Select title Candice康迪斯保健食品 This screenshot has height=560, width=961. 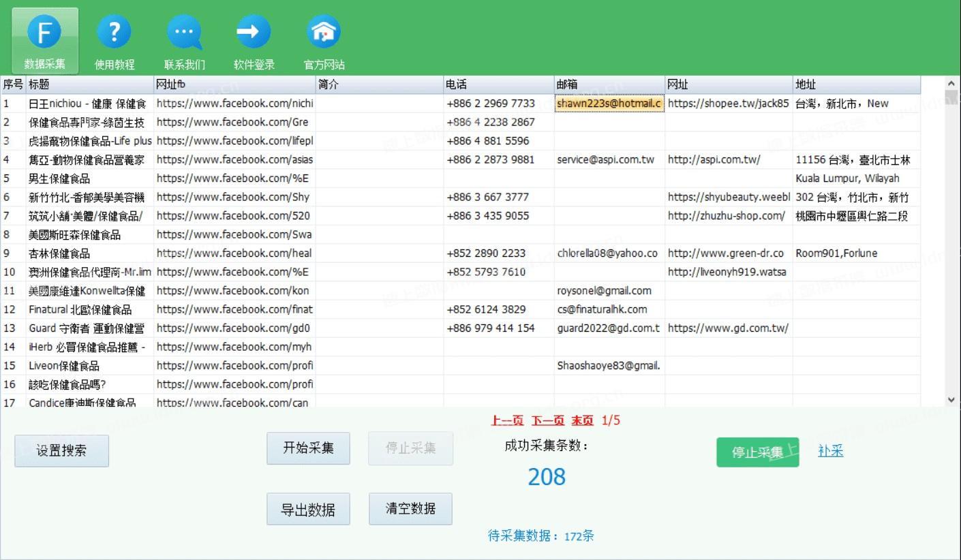point(89,402)
